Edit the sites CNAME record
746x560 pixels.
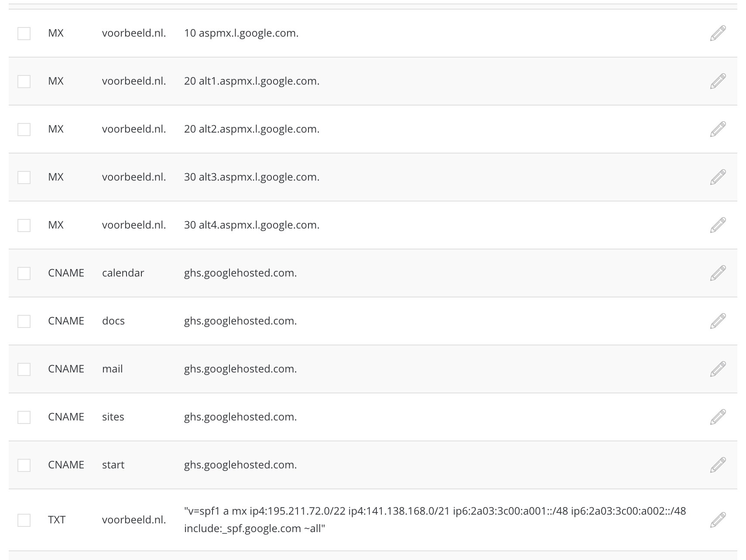[x=717, y=417]
